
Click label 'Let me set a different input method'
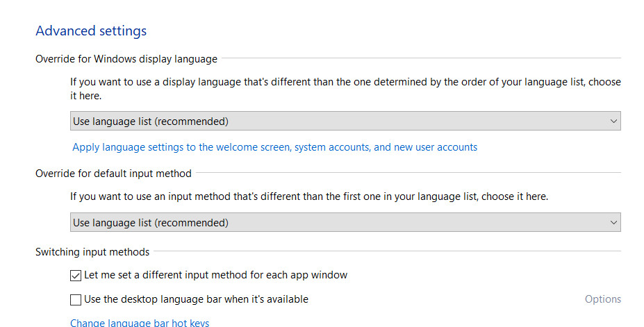click(x=215, y=275)
